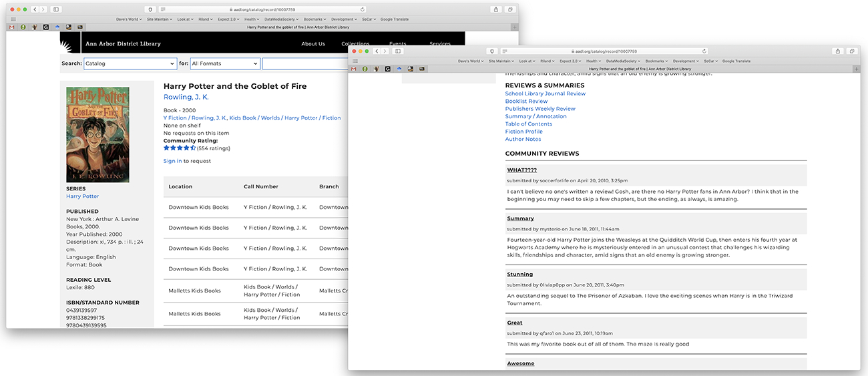Open reader view icon in left address bar
Screen dimensions: 868x376
163,9
